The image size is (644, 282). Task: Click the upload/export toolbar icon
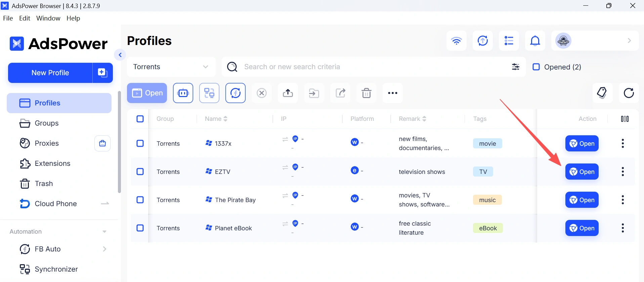pyautogui.click(x=288, y=93)
